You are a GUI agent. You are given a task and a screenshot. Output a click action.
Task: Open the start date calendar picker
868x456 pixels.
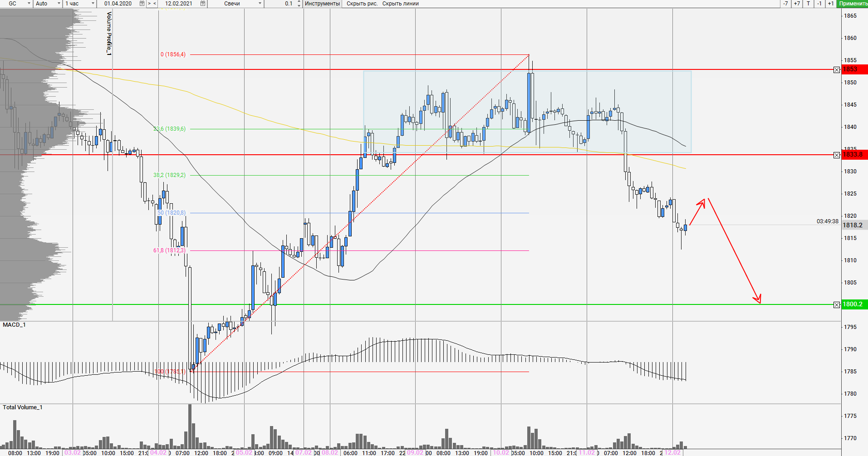[x=142, y=4]
